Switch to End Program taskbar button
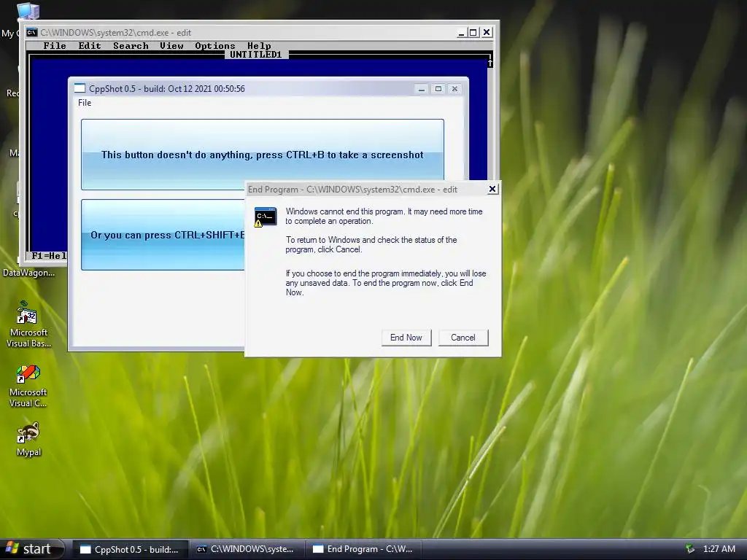747x560 pixels. (x=363, y=549)
